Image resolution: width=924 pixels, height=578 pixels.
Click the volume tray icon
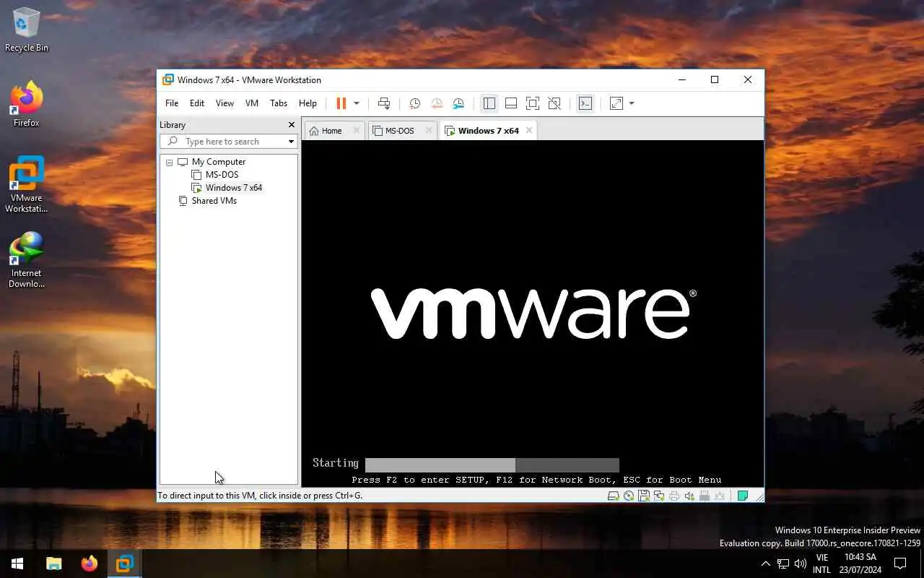click(x=800, y=564)
